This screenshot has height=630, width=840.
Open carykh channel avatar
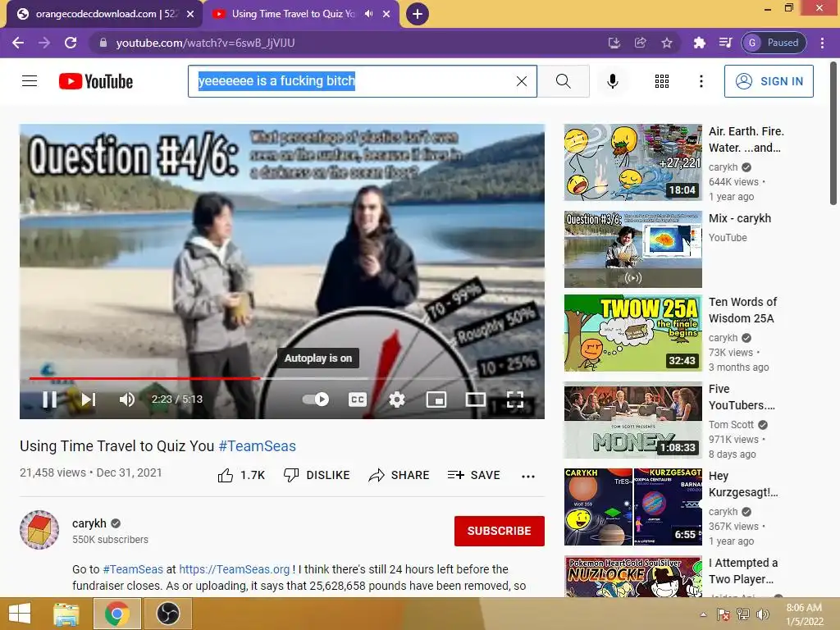[39, 530]
